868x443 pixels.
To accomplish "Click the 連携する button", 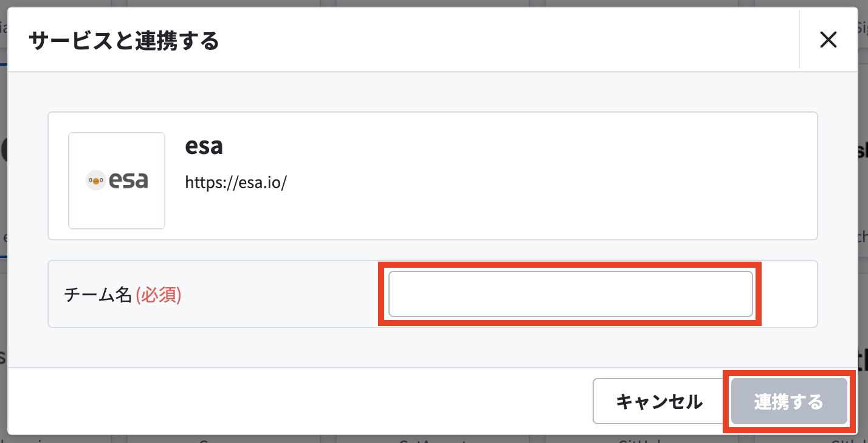I will click(x=789, y=401).
